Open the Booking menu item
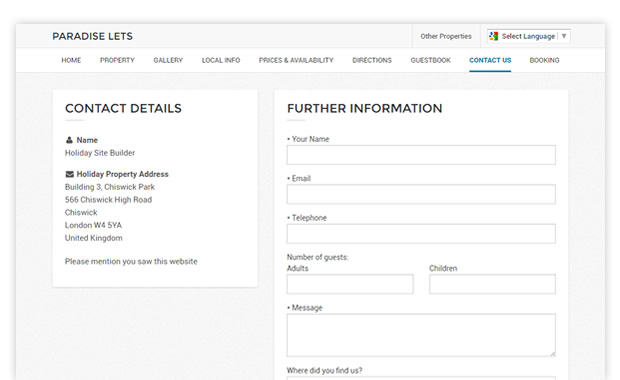The width and height of the screenshot is (620, 380). [544, 60]
